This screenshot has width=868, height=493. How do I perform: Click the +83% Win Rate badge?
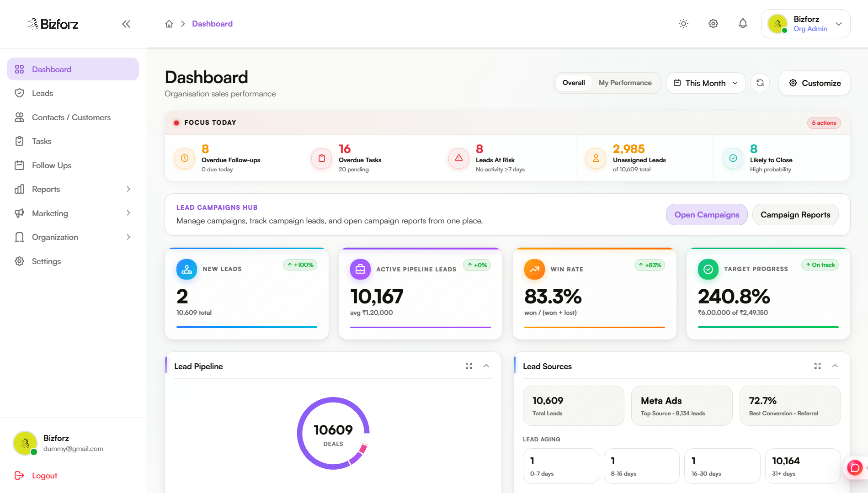point(650,265)
